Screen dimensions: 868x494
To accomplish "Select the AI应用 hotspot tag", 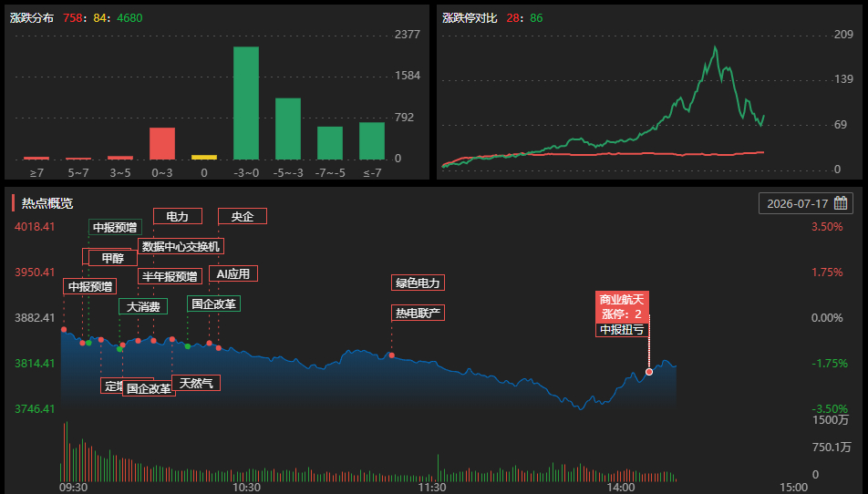I will [233, 273].
